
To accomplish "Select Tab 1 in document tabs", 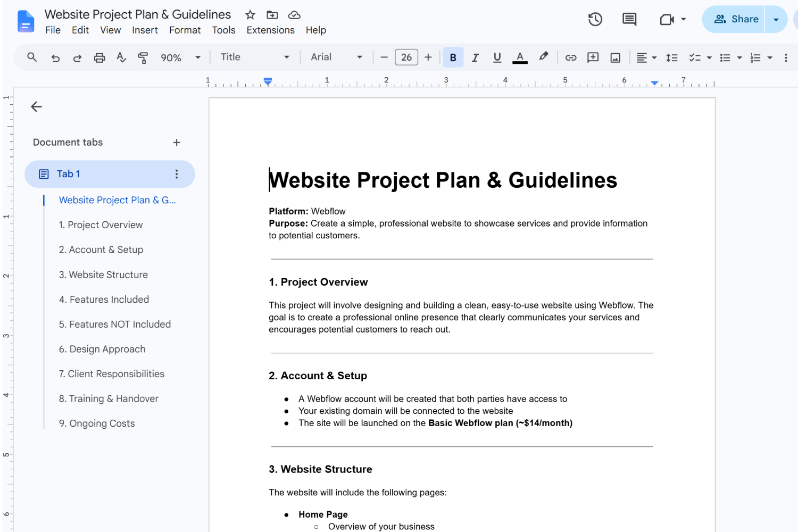I will 110,174.
